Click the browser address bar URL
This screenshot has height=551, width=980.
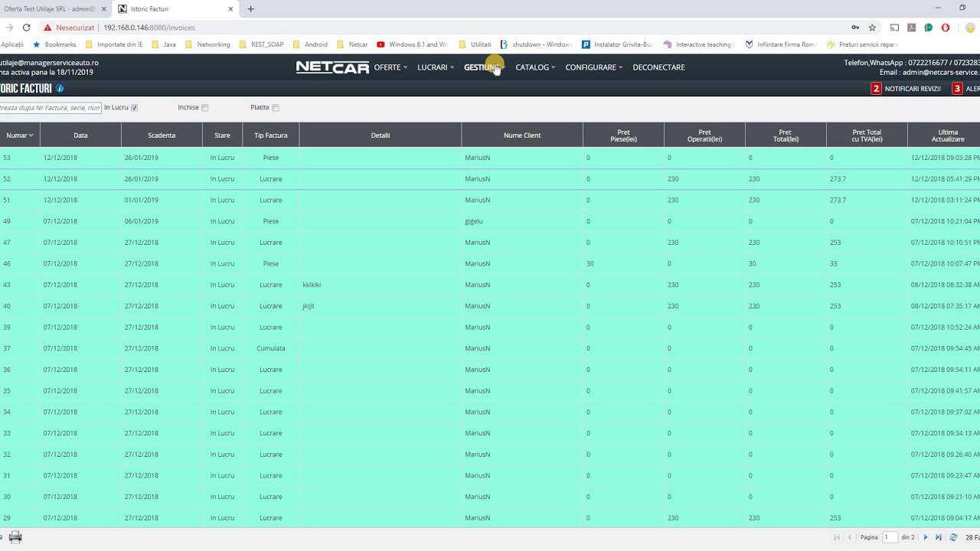[149, 28]
